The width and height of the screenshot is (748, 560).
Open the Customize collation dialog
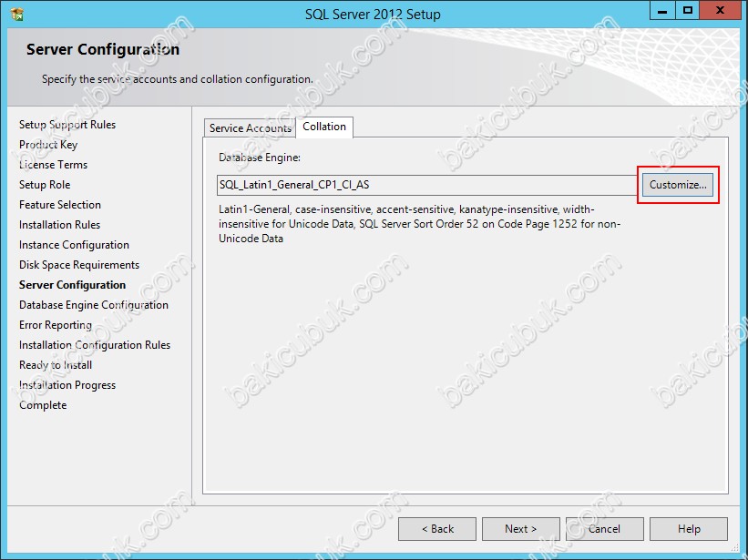click(678, 185)
